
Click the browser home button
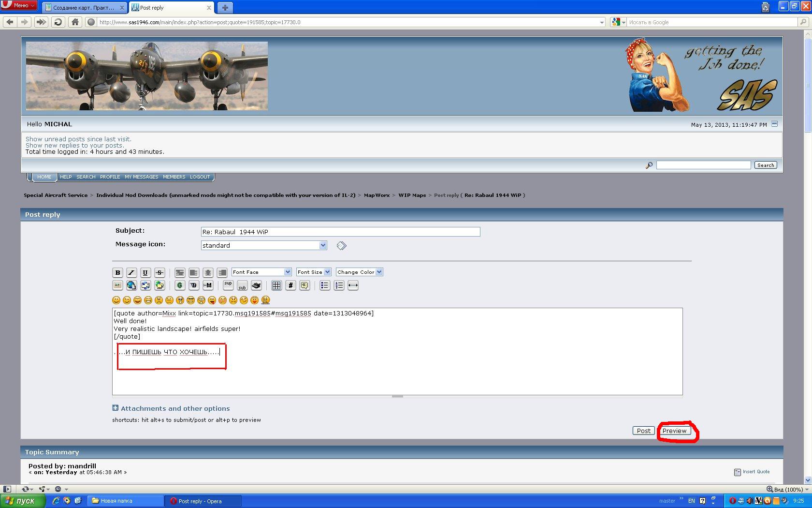[75, 22]
